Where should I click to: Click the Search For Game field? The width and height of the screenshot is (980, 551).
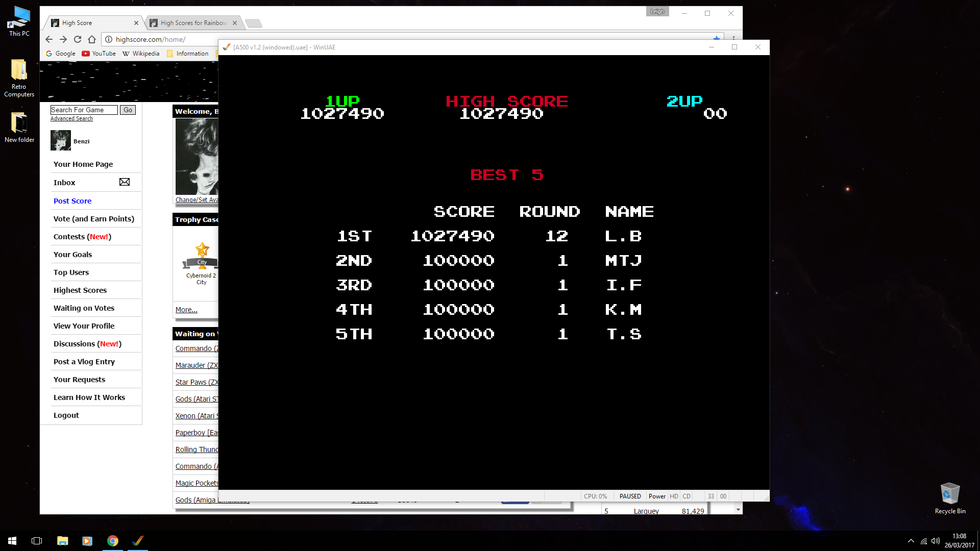(84, 110)
